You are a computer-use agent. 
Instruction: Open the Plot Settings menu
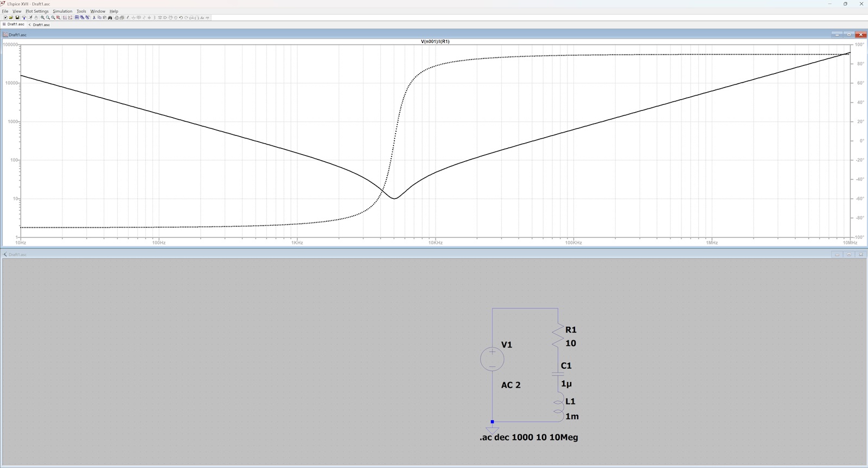tap(37, 11)
